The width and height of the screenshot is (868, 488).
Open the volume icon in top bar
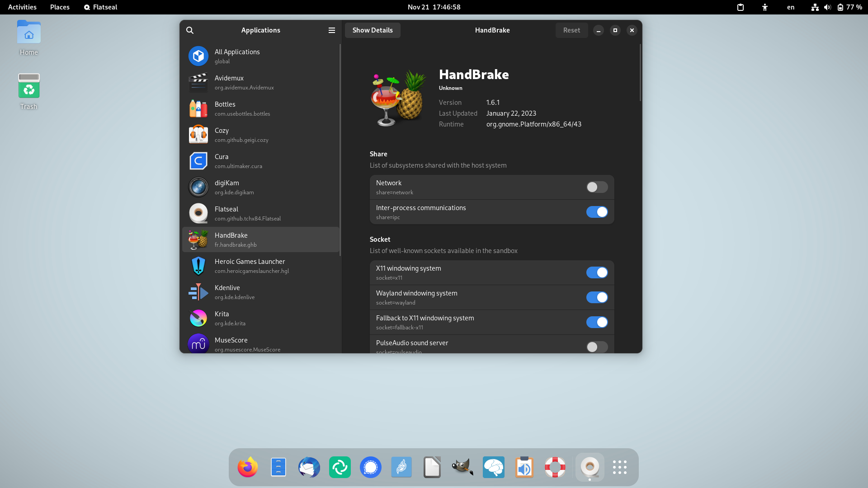pos(827,7)
